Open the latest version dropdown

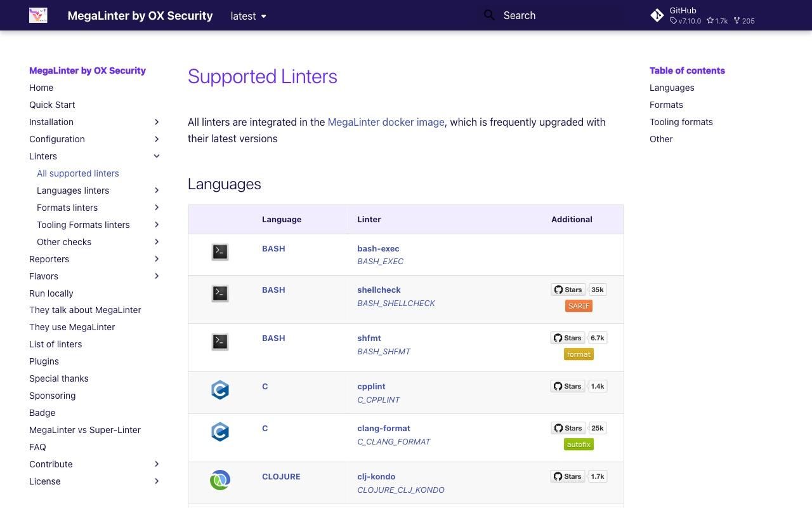249,16
